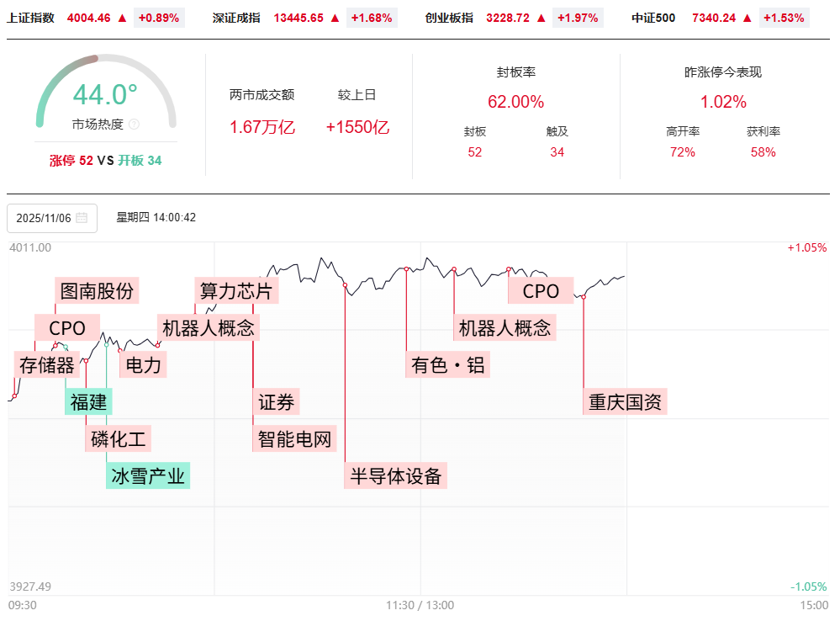Click the up arrow beside 创业板指
Image resolution: width=840 pixels, height=621 pixels.
point(541,17)
